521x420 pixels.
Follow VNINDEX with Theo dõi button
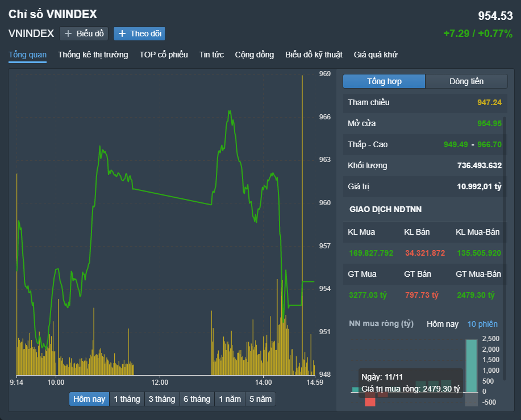pos(140,34)
